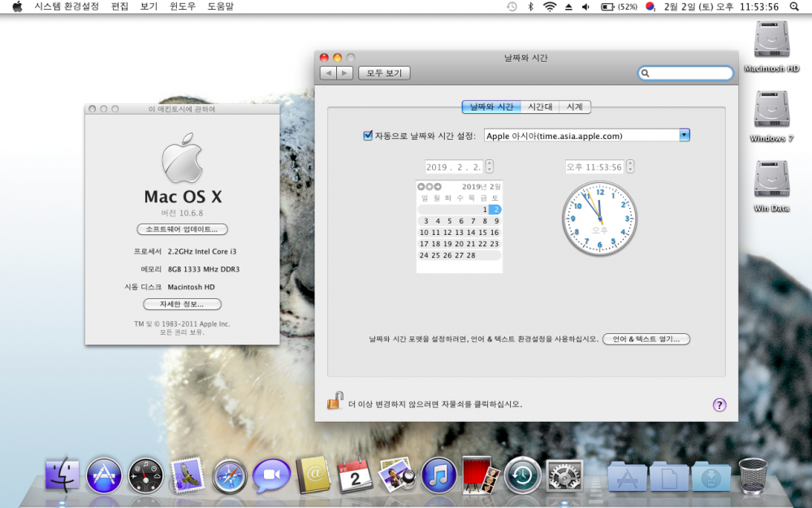
Task: Open System Preferences gear in dock
Action: (564, 475)
